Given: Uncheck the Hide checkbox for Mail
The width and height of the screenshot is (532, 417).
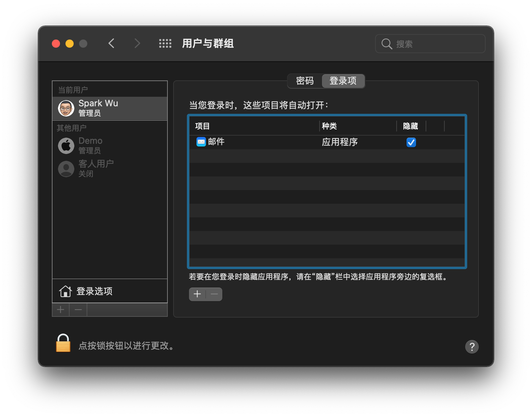Looking at the screenshot, I should tap(411, 142).
